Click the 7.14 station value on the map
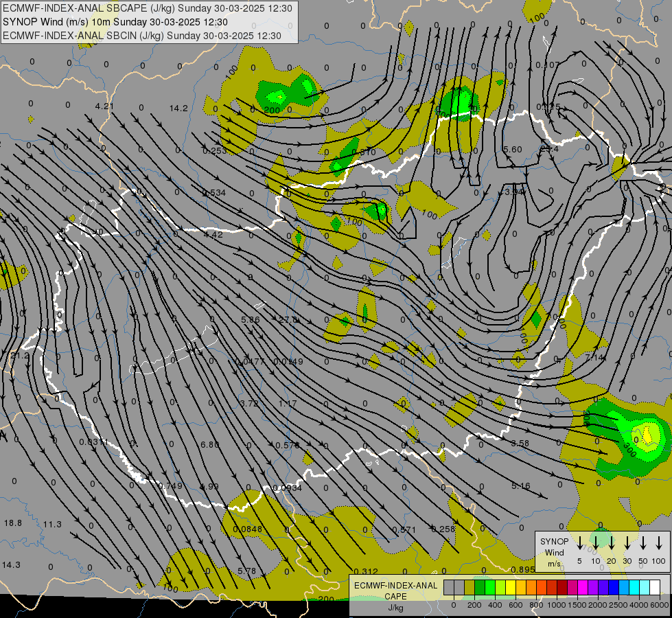672x618 pixels. click(594, 357)
